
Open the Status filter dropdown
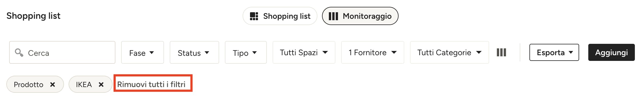pos(194,52)
